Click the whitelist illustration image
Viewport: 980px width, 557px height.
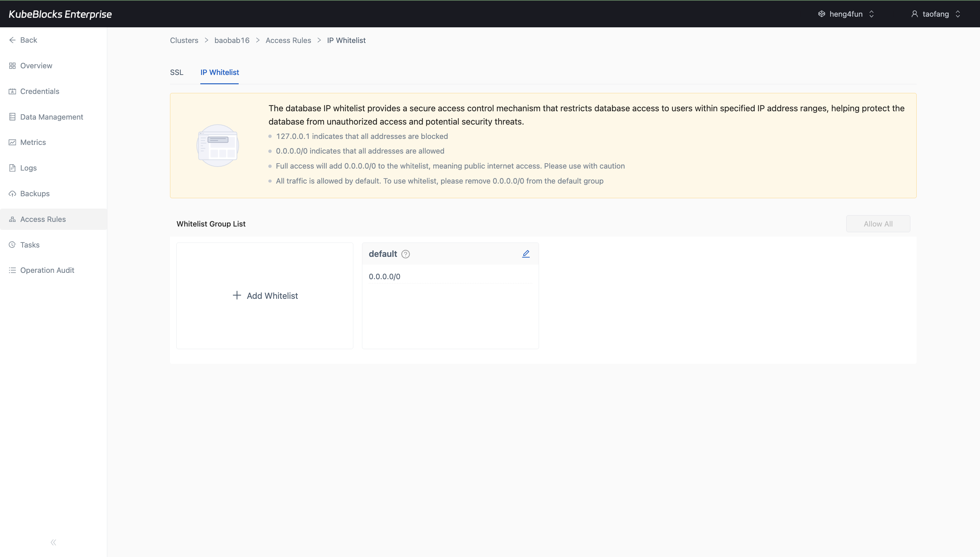pyautogui.click(x=218, y=145)
